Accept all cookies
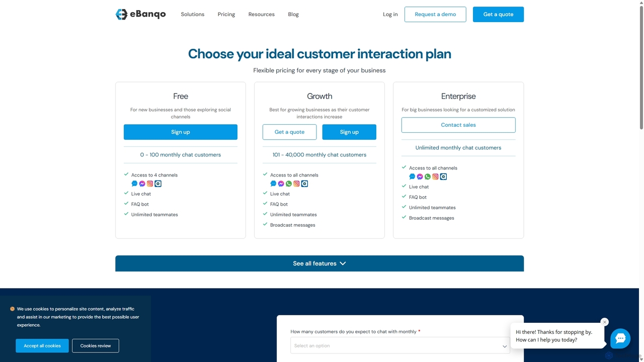 [42, 345]
